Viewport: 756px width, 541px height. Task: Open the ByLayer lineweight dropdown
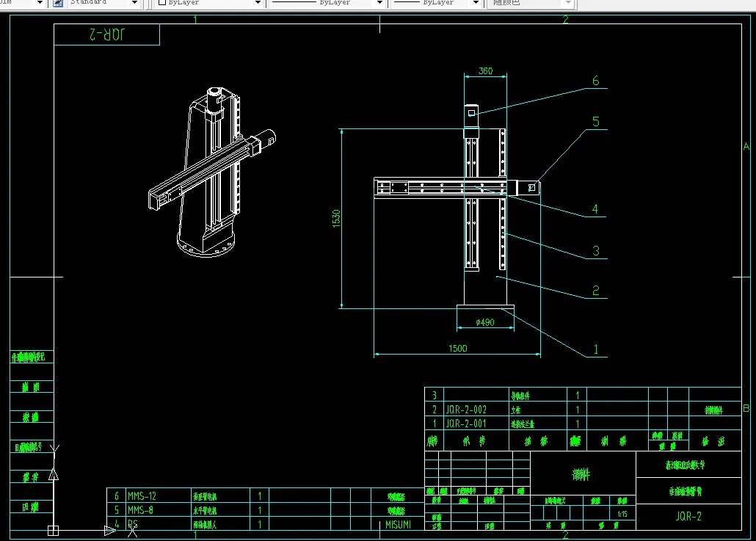click(x=476, y=3)
